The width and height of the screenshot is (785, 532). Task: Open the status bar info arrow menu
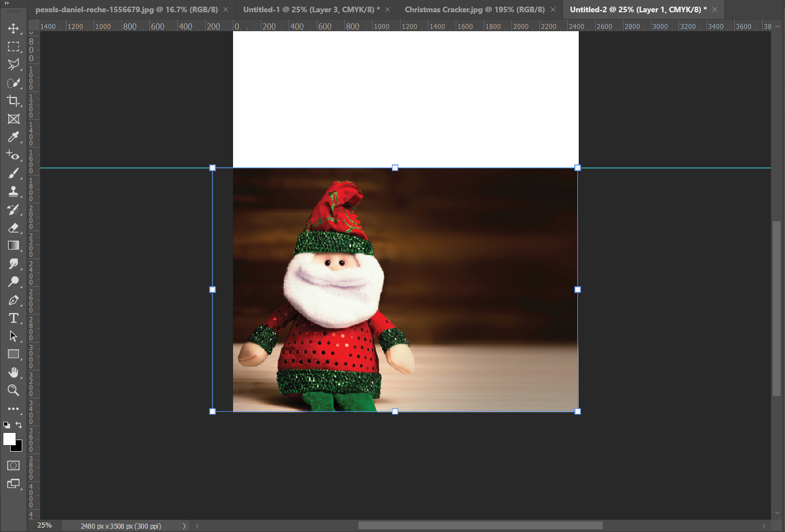[x=184, y=526]
